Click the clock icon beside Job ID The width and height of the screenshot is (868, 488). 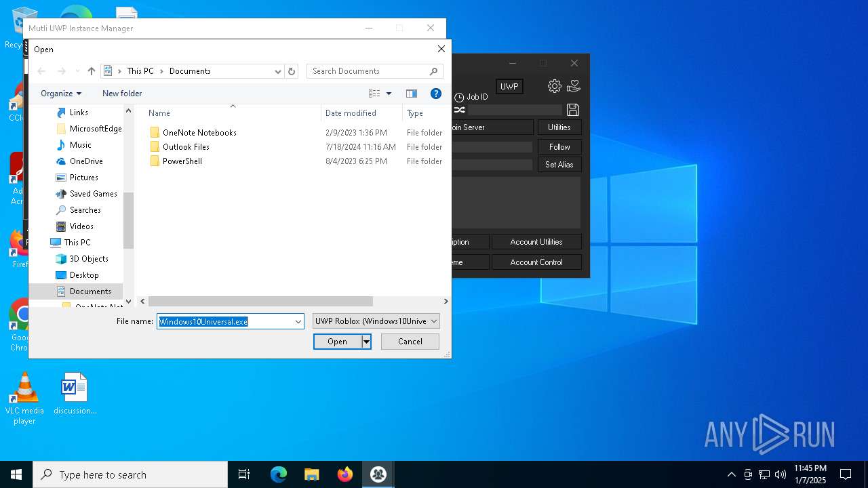[x=459, y=98]
